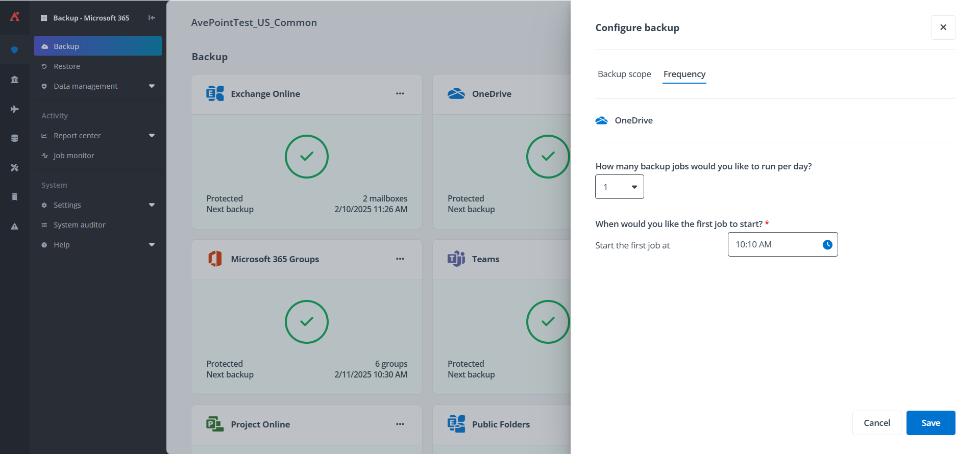Viewport: 980px width, 454px height.
Task: Click the Cancel button
Action: click(877, 423)
